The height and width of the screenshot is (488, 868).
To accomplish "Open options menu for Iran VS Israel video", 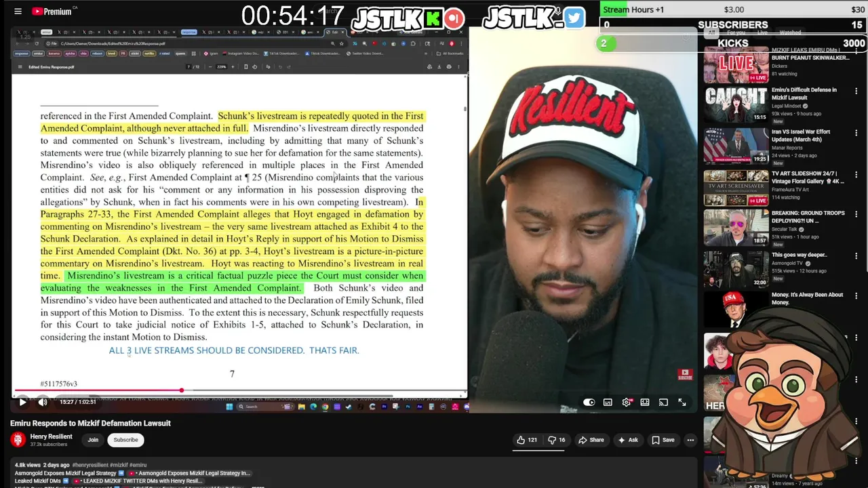I will coord(856,134).
